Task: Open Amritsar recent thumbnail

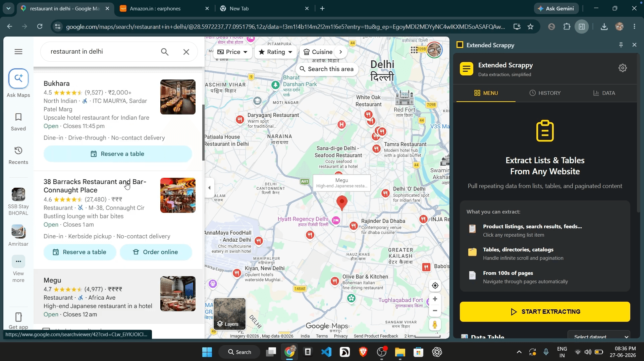Action: 18,236
